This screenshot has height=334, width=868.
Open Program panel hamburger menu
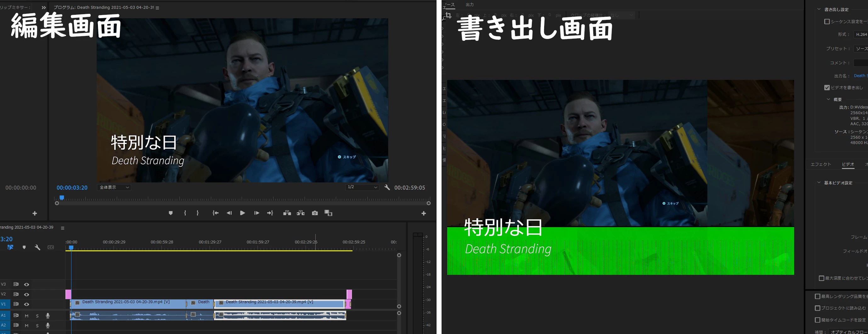pos(157,8)
